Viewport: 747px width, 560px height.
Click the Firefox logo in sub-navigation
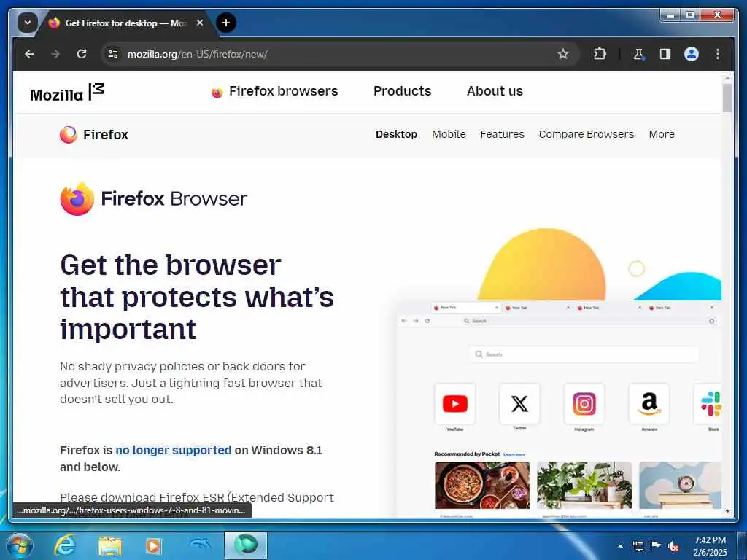pyautogui.click(x=94, y=135)
